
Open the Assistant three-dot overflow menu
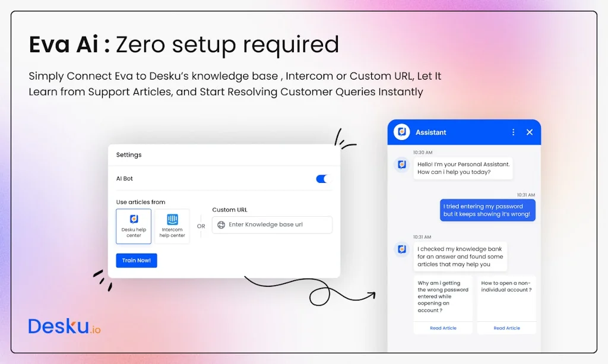513,132
